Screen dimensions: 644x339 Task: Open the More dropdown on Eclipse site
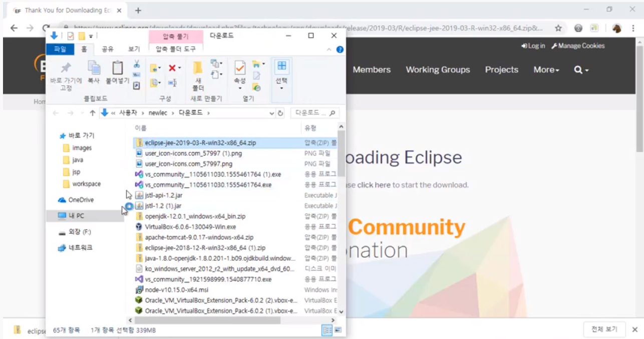coord(546,70)
